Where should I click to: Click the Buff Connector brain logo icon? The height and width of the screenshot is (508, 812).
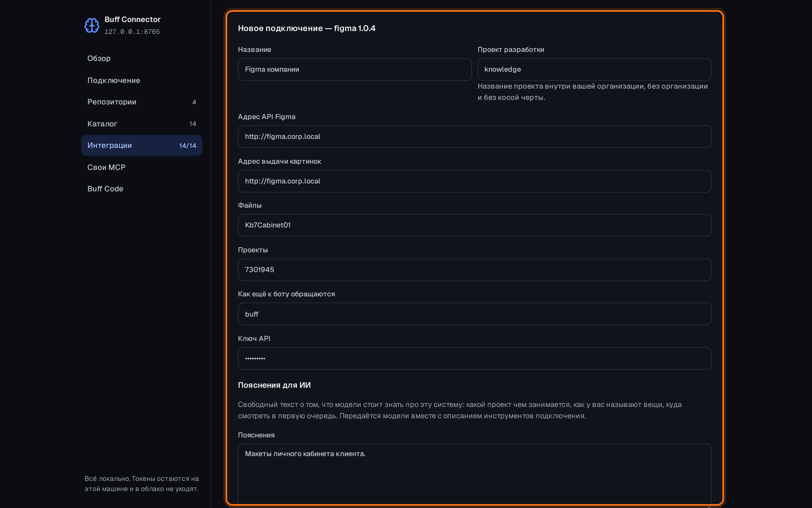click(x=92, y=25)
